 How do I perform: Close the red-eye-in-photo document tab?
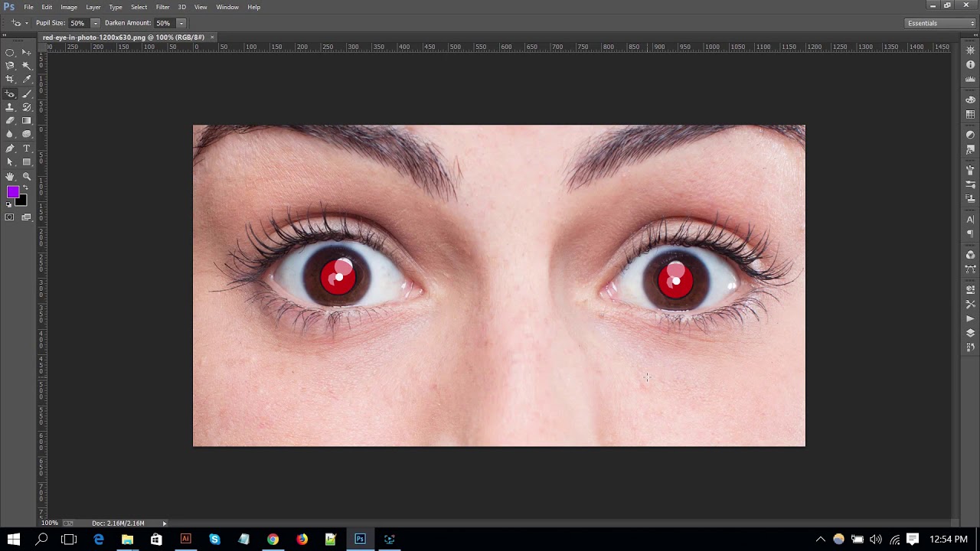click(212, 37)
